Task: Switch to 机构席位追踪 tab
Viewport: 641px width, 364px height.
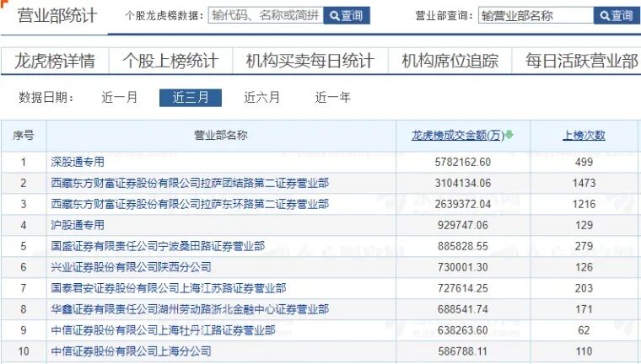Action: (x=450, y=61)
